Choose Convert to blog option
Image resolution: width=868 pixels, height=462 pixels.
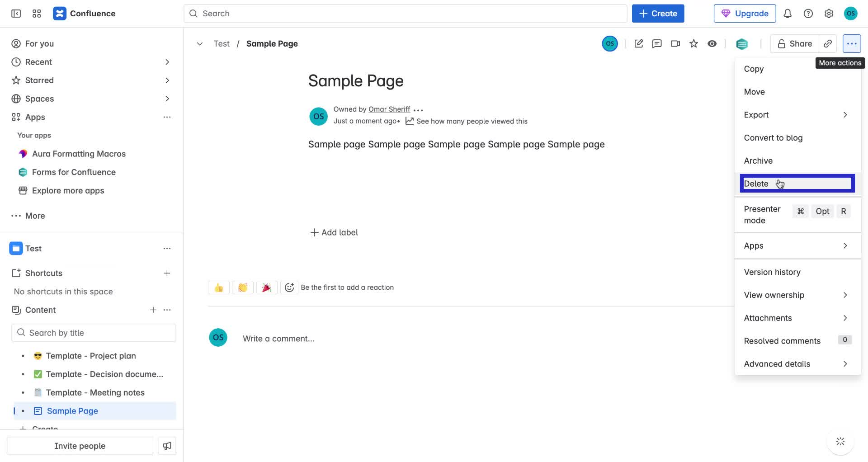pyautogui.click(x=773, y=137)
